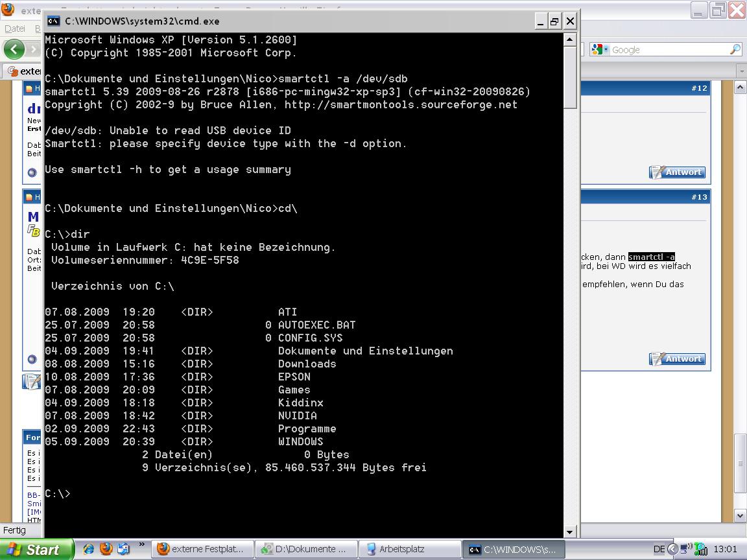The width and height of the screenshot is (747, 560).
Task: Click the 'Dokumente und Einstellungen' directory line
Action: [x=249, y=351]
